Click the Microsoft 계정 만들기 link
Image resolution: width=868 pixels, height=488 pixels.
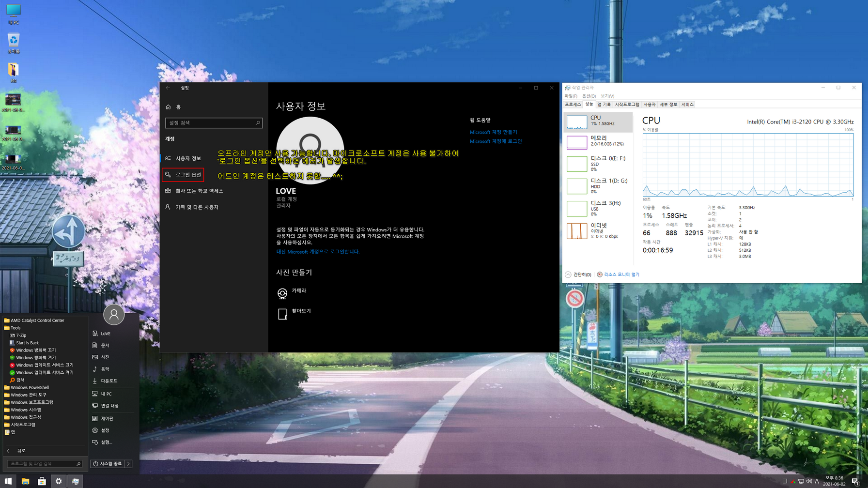[494, 132]
